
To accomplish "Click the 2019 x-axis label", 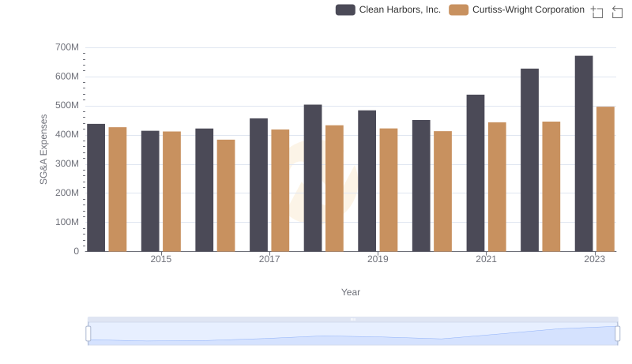I will (x=378, y=259).
